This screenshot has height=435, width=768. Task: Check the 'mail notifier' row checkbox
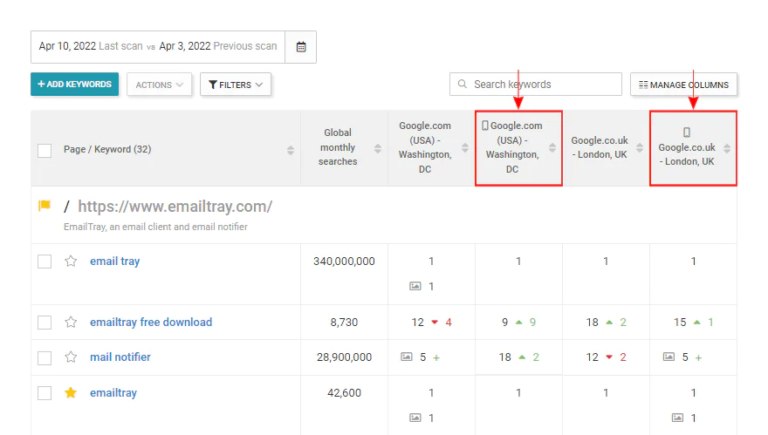45,358
